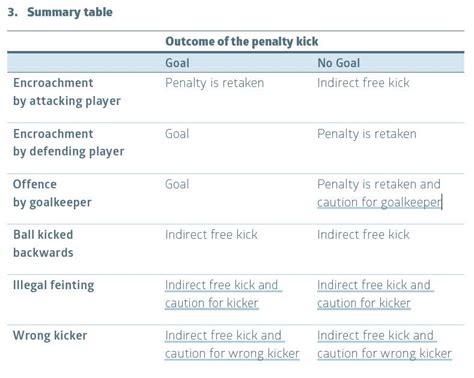Click 'Goal' cell in Offence by goalkeeper row
This screenshot has height=378, width=474.
(177, 184)
